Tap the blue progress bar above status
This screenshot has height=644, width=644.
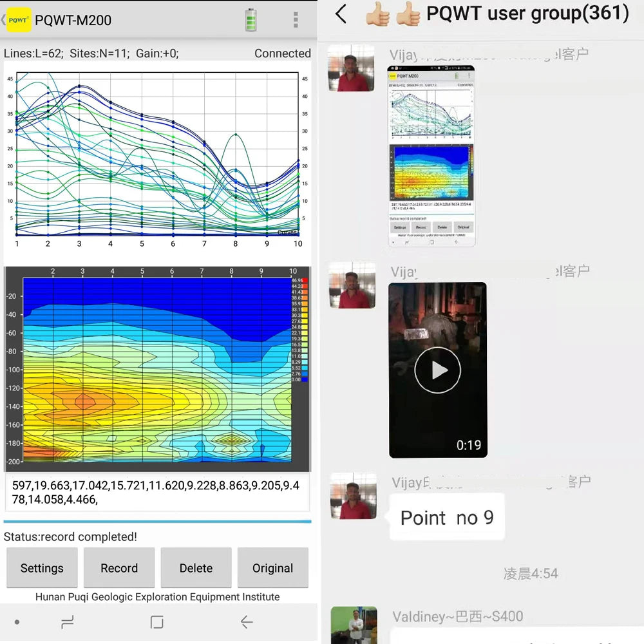(157, 522)
